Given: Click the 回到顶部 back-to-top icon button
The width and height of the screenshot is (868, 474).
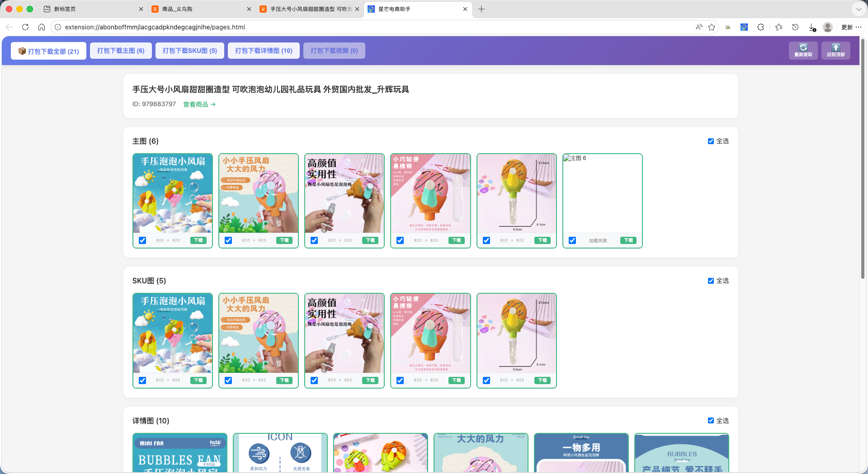Looking at the screenshot, I should click(x=836, y=50).
